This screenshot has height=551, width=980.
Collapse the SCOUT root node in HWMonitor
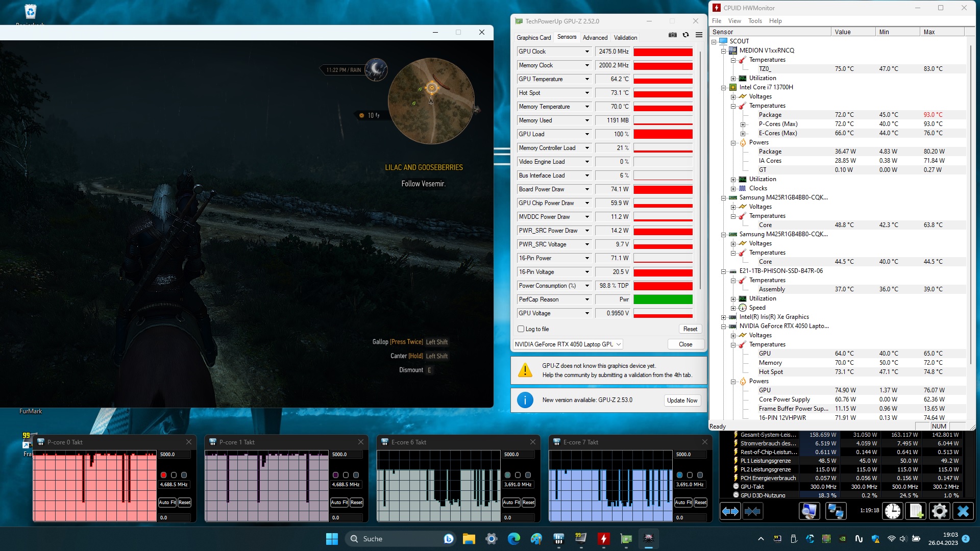[x=714, y=42]
